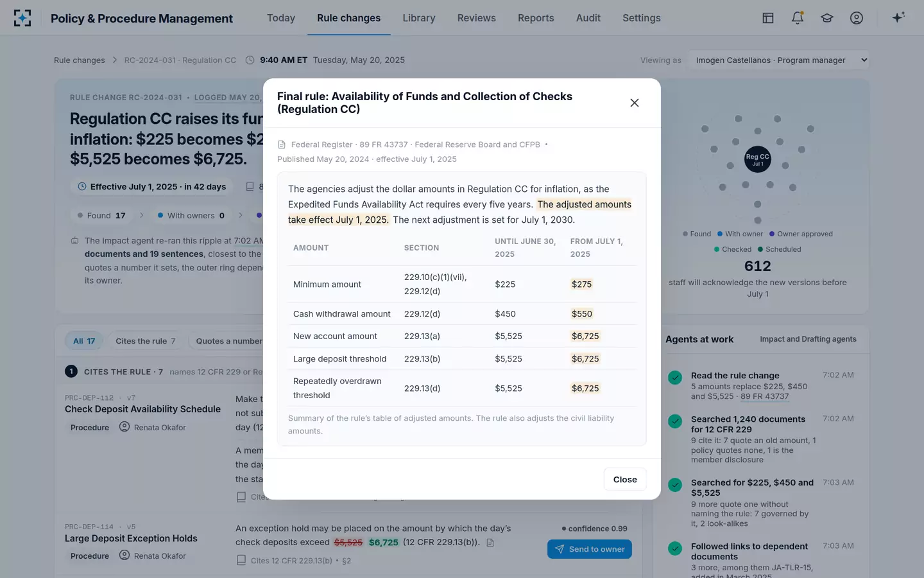This screenshot has height=578, width=924.
Task: Click the sparkle AI assistant icon
Action: [898, 17]
